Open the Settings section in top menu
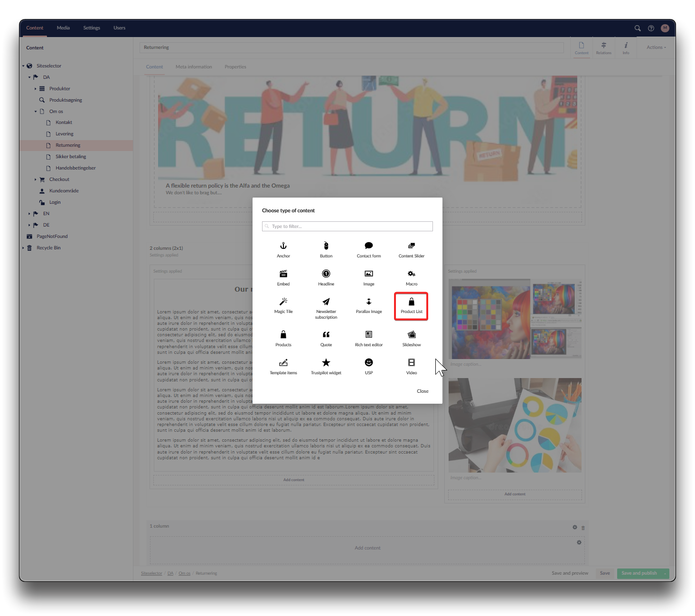This screenshot has height=616, width=695. pos(92,28)
